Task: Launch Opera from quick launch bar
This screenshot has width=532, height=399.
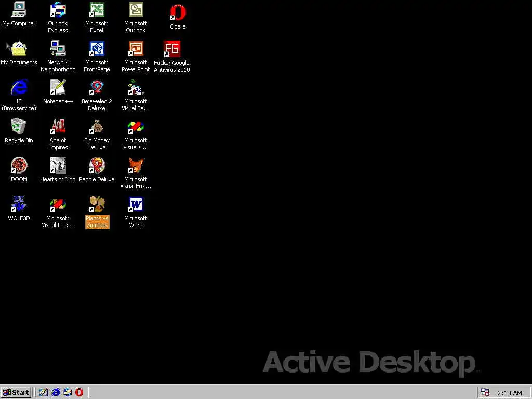Action: (x=79, y=392)
